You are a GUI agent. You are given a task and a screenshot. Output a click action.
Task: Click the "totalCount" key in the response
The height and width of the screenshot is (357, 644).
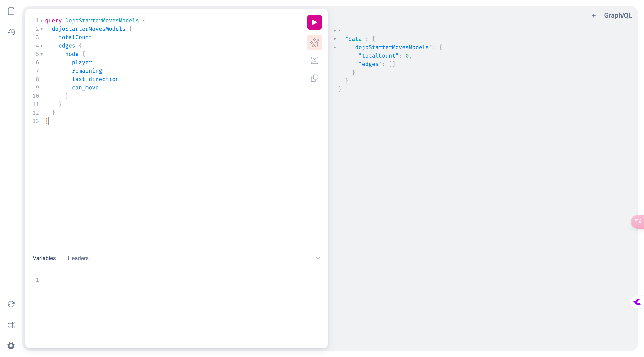[378, 56]
